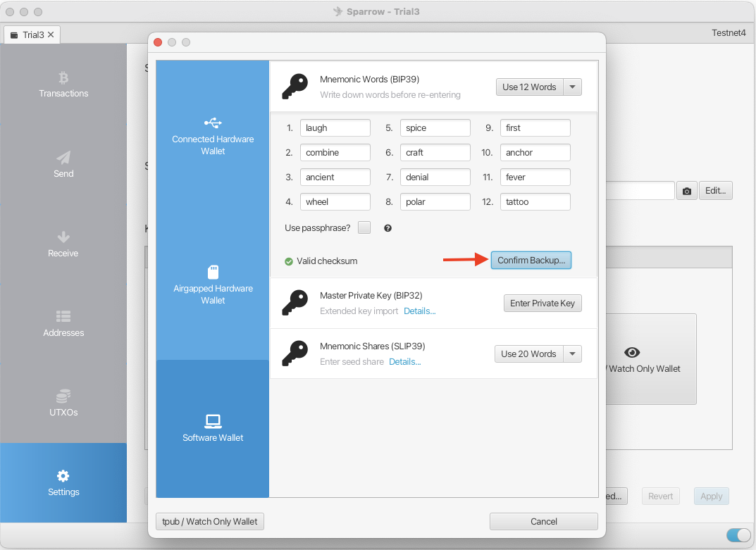Click the Sparrow bird icon in title bar

point(338,11)
